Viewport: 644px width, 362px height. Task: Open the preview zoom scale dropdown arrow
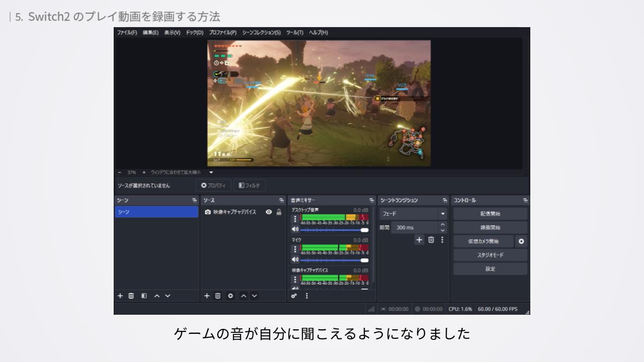(x=211, y=172)
